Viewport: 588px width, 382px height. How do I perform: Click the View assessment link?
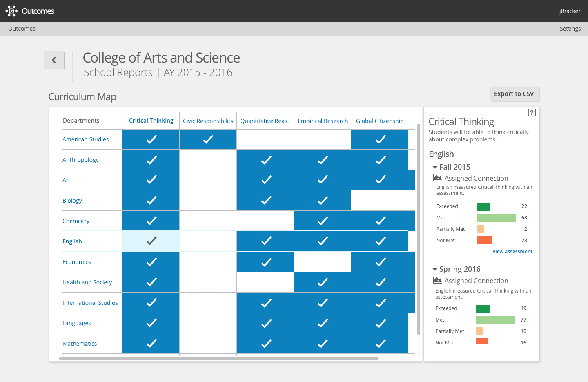point(512,252)
